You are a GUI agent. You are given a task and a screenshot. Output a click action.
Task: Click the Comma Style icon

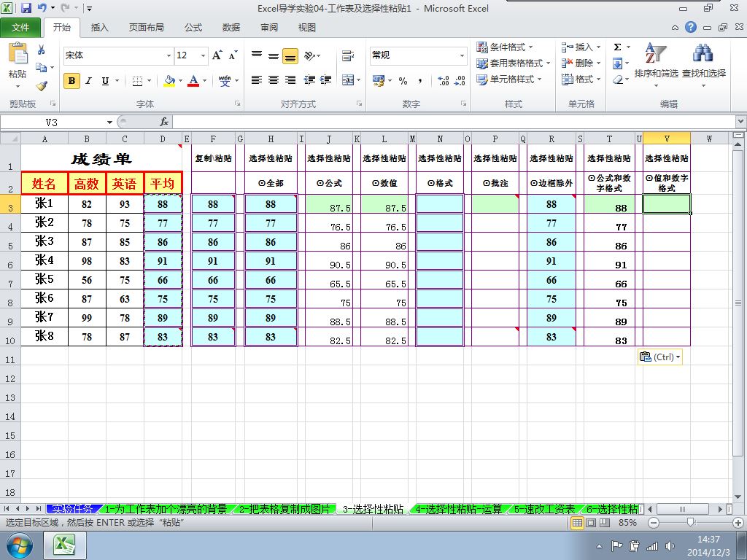pos(419,81)
